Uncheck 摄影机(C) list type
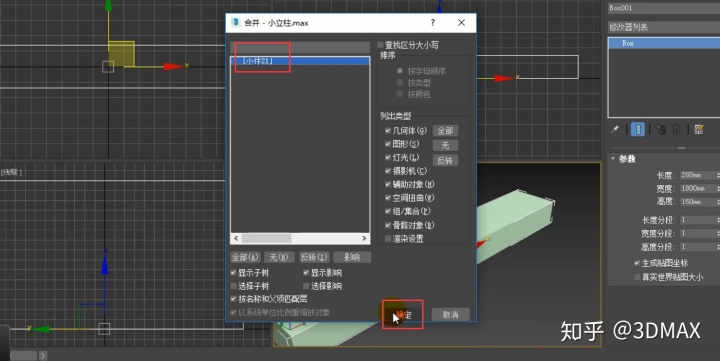 (388, 171)
